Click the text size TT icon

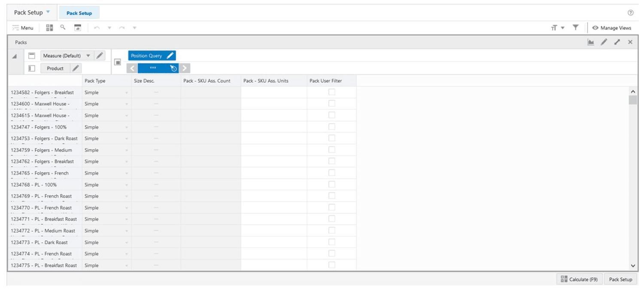[x=554, y=28]
